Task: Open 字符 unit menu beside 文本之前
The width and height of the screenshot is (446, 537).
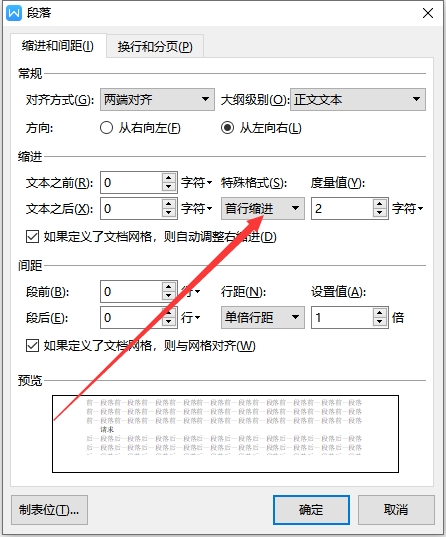Action: [197, 183]
